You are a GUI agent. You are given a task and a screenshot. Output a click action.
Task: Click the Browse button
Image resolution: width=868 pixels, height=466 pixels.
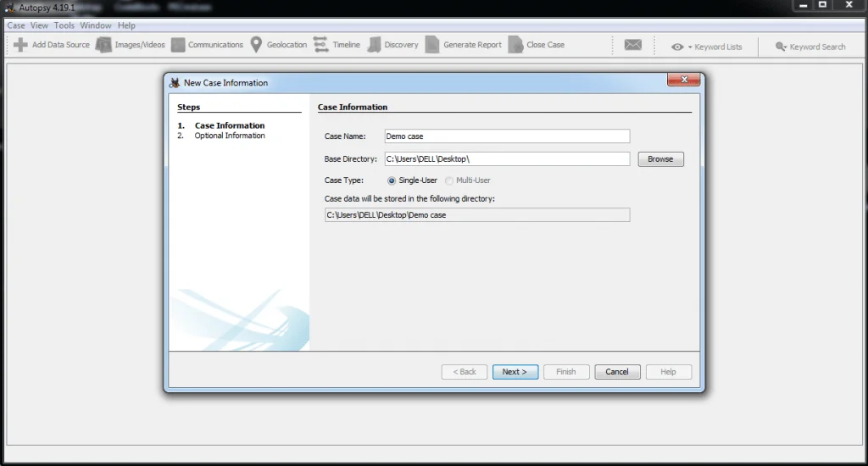(660, 159)
